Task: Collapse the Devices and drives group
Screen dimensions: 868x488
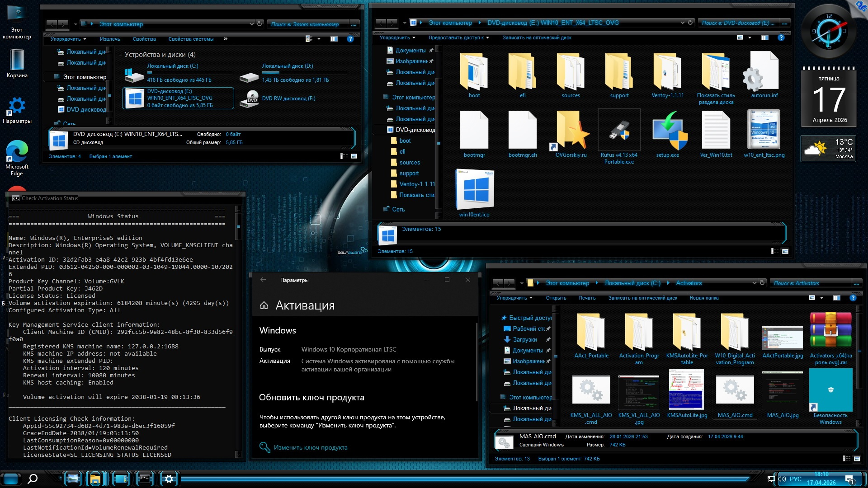Action: click(120, 55)
